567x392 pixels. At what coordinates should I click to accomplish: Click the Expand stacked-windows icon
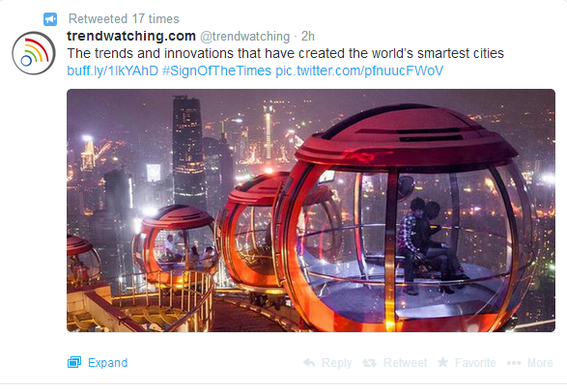[74, 362]
